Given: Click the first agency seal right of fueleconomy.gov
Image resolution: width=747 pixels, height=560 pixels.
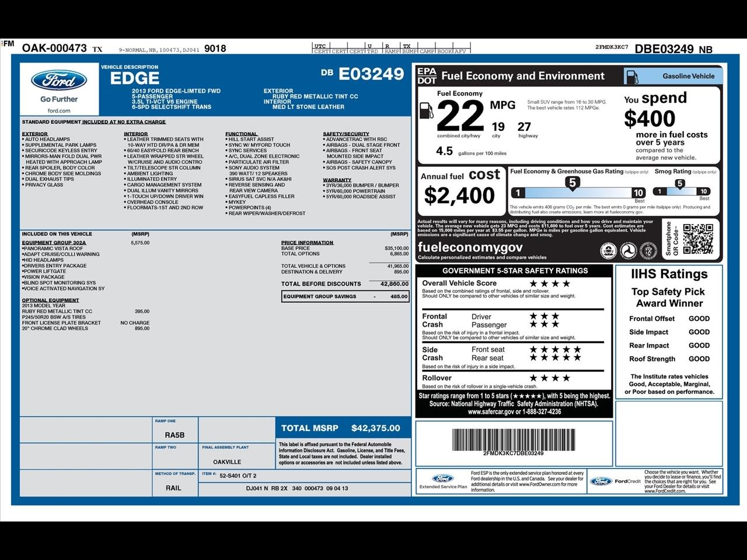Looking at the screenshot, I should [x=609, y=251].
